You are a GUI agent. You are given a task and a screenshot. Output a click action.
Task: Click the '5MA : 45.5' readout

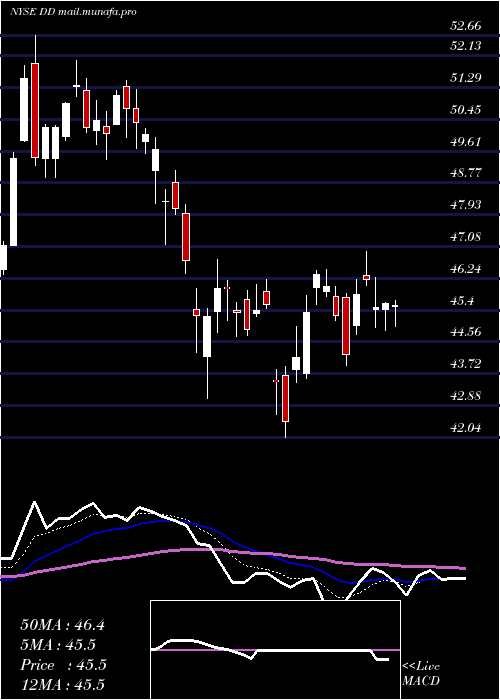58,645
